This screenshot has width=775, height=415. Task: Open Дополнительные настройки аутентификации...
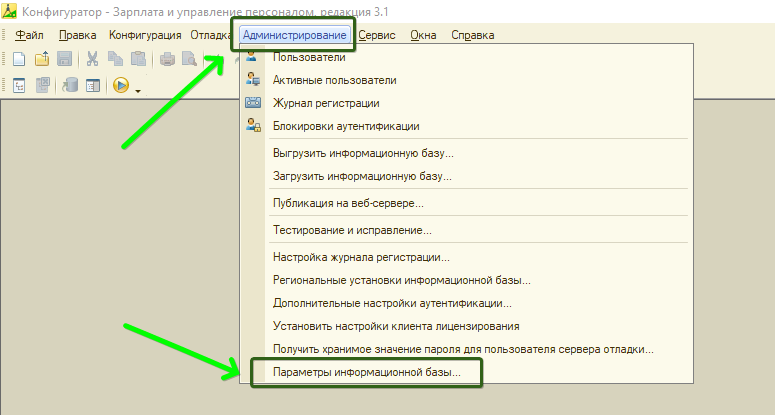point(466,303)
